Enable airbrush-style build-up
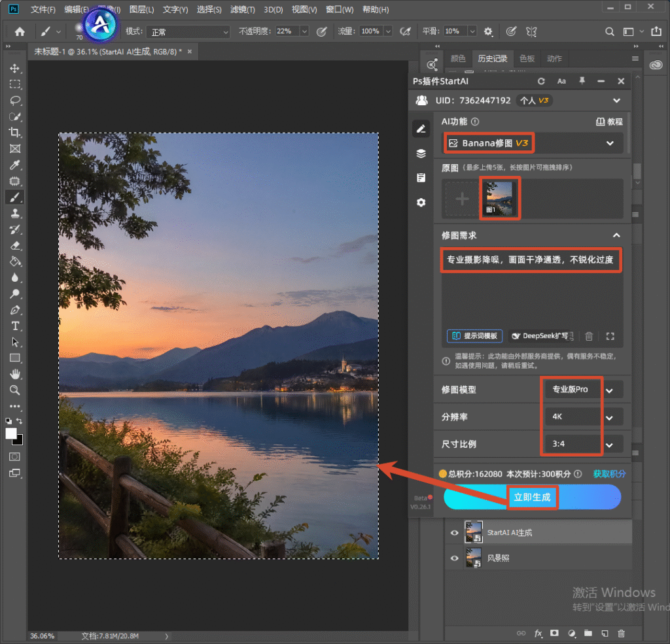Screen dimensions: 670x644 tap(405, 31)
